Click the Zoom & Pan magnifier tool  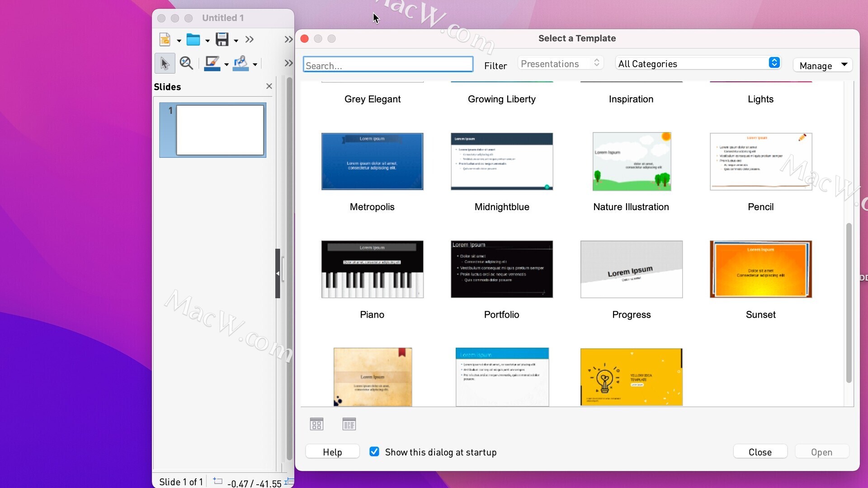[186, 63]
